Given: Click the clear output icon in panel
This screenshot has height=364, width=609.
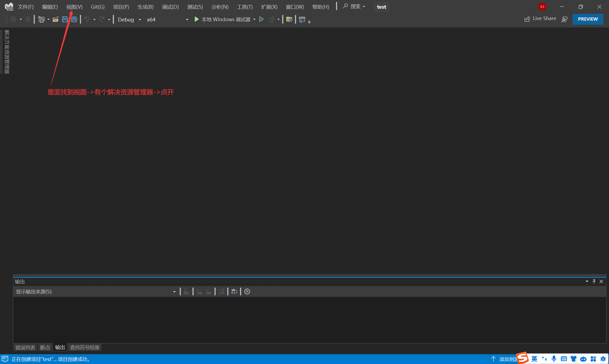Looking at the screenshot, I should point(222,292).
